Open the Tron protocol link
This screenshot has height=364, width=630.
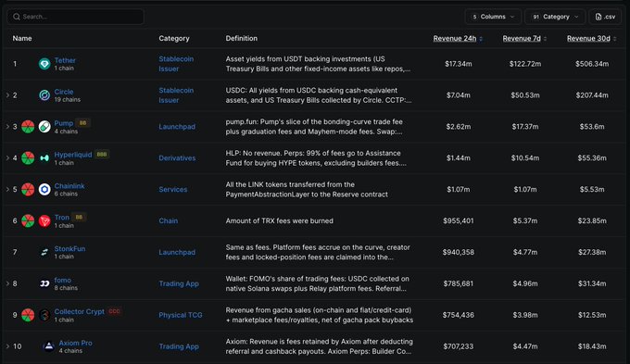coord(62,218)
